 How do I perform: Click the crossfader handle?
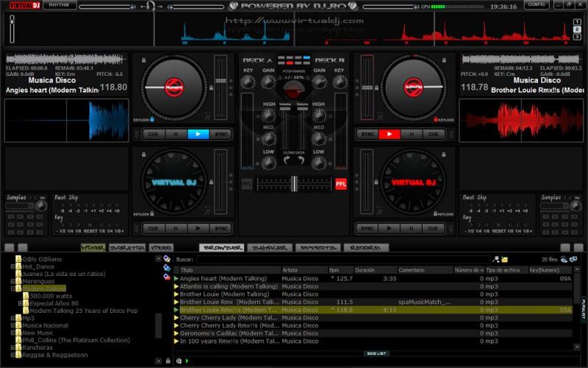(x=294, y=184)
